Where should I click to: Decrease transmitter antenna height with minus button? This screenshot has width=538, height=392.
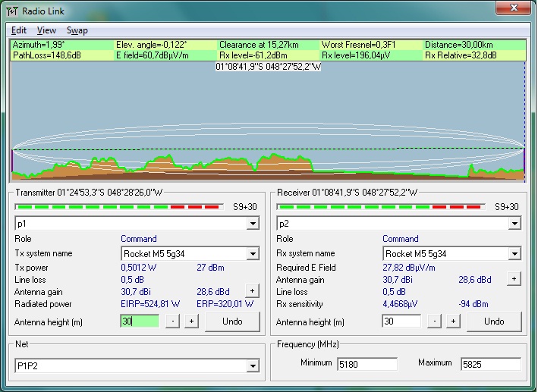pos(173,321)
